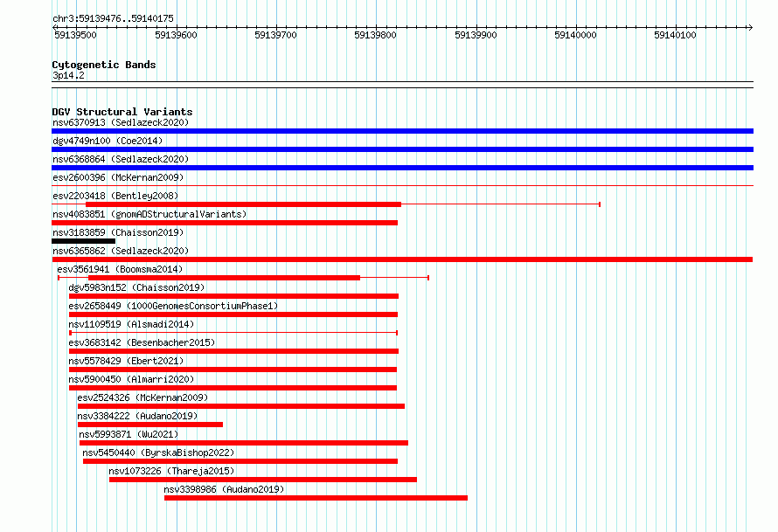Click ruler position 59140000
The image size is (778, 532).
575,35
